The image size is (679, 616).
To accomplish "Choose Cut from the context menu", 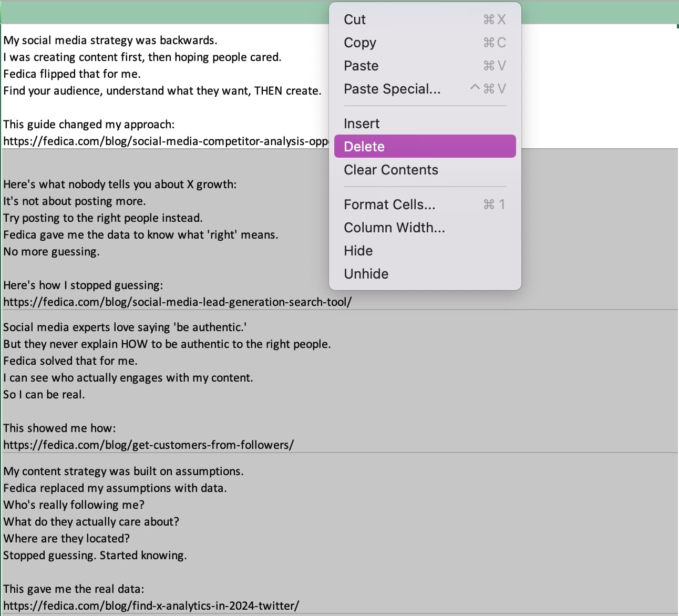I will point(355,19).
